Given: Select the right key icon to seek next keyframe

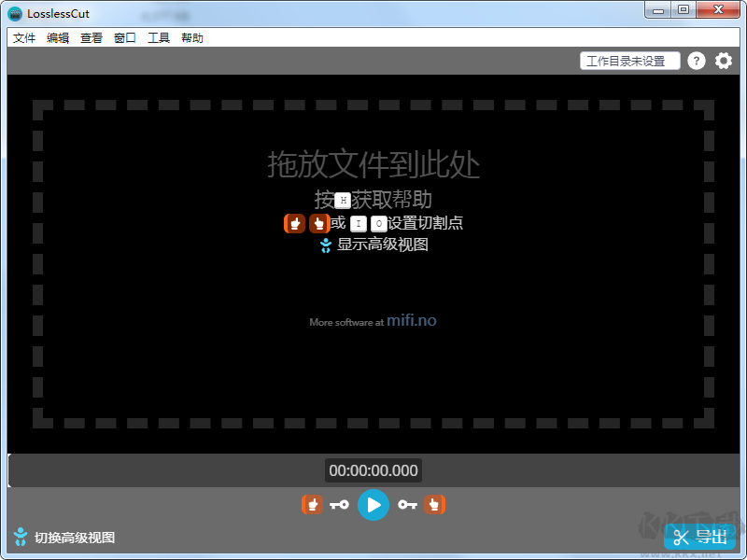Looking at the screenshot, I should (407, 504).
